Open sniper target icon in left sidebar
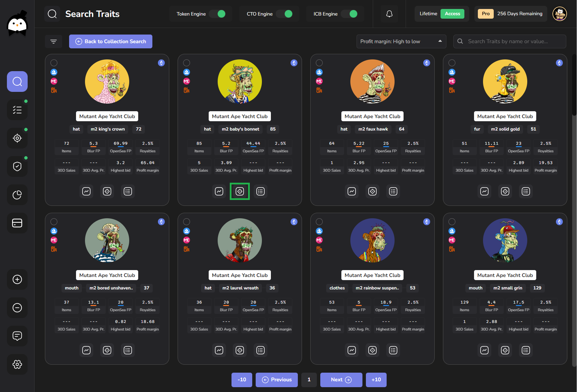Viewport: 577px width, 392px height. 17,138
